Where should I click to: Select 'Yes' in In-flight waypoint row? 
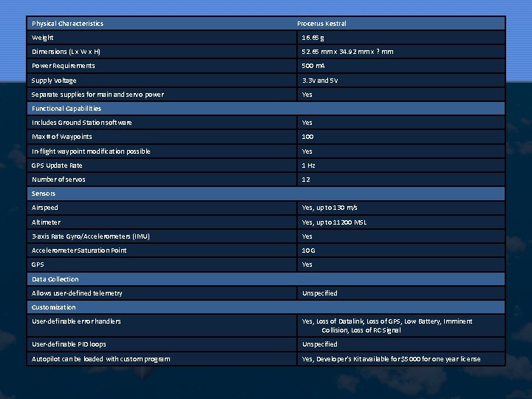point(307,151)
